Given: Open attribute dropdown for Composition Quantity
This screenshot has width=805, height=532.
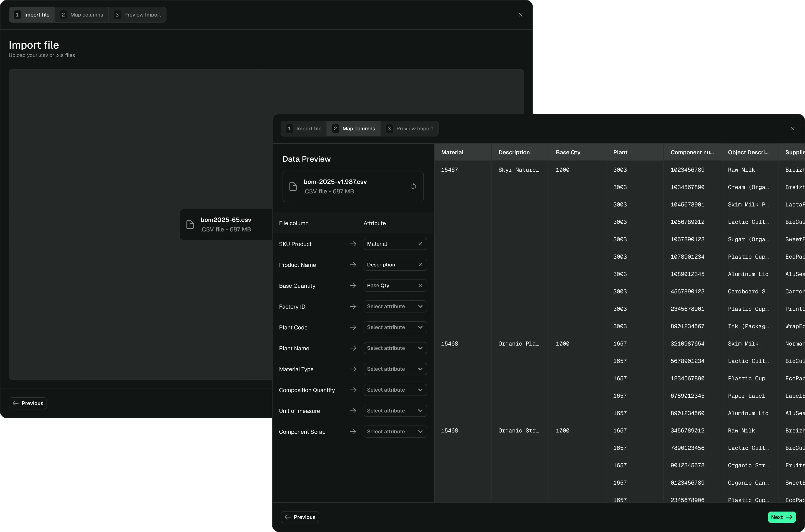Looking at the screenshot, I should [395, 390].
